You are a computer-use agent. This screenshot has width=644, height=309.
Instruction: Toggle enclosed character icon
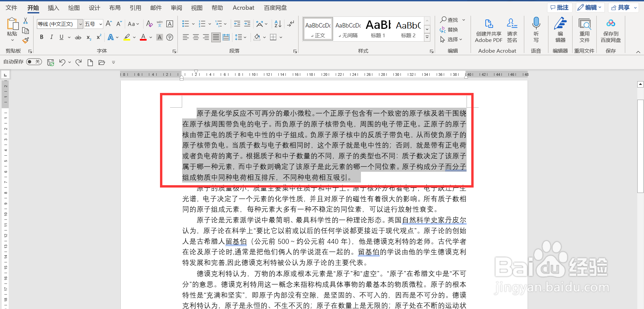point(170,37)
